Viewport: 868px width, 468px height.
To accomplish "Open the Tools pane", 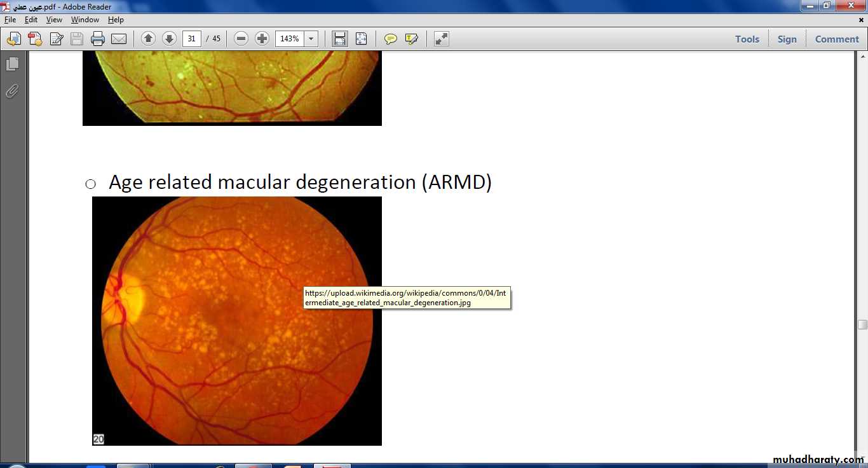I will coord(747,39).
